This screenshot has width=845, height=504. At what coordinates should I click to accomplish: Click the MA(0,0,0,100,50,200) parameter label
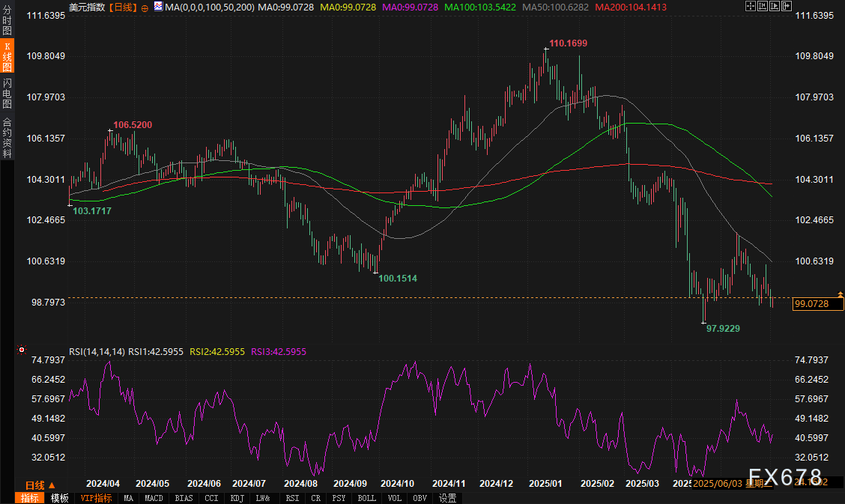point(210,7)
